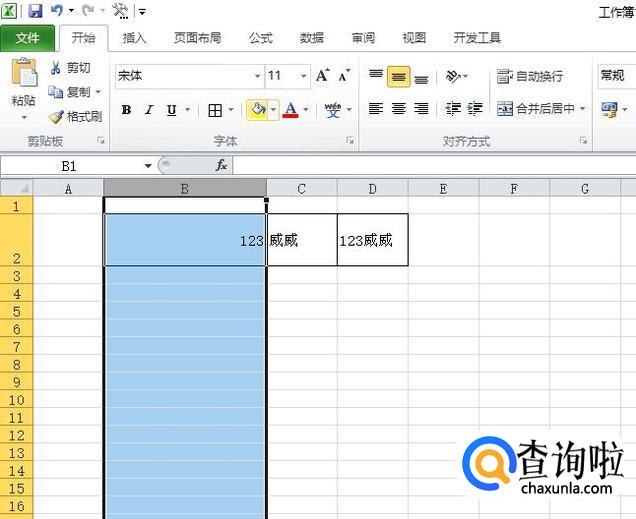Click the customize quick access toolbar icon

pos(142,12)
